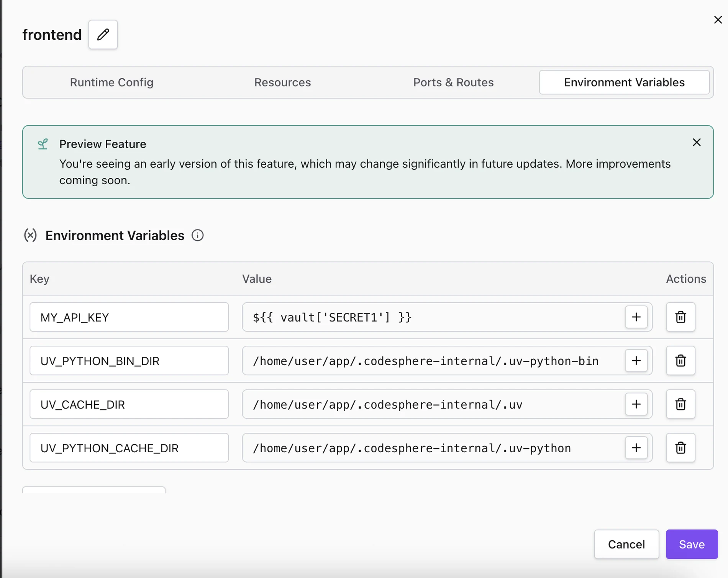
Task: Click the Actions column header
Action: pyautogui.click(x=686, y=279)
